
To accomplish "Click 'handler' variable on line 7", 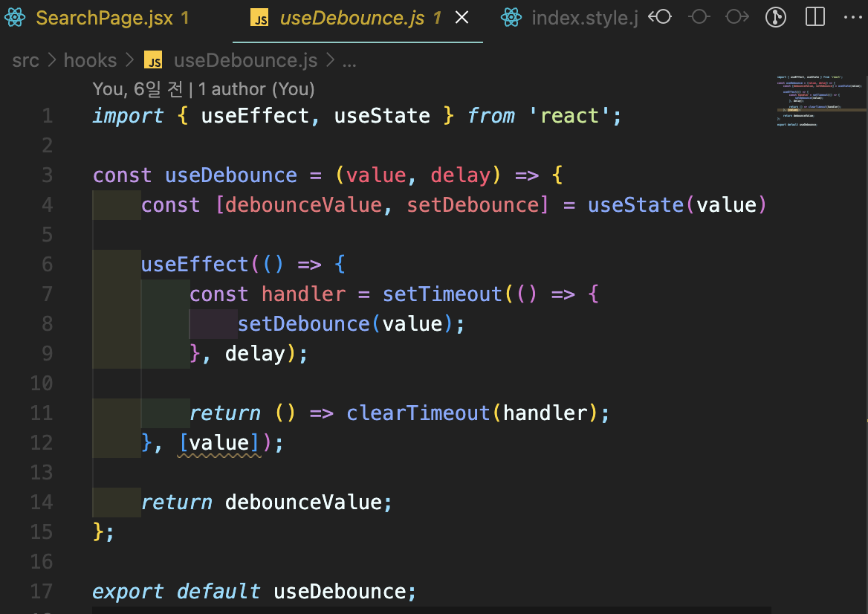I will (303, 294).
